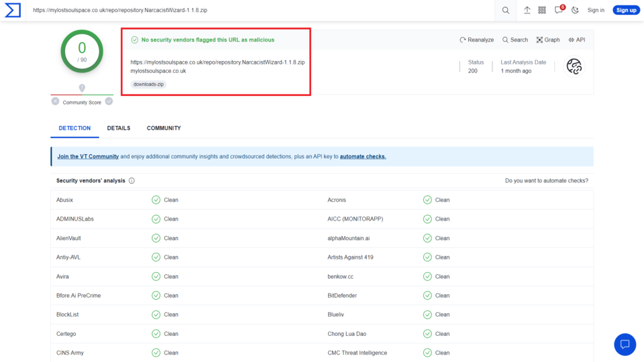Open the search magnifier icon in header

(506, 10)
